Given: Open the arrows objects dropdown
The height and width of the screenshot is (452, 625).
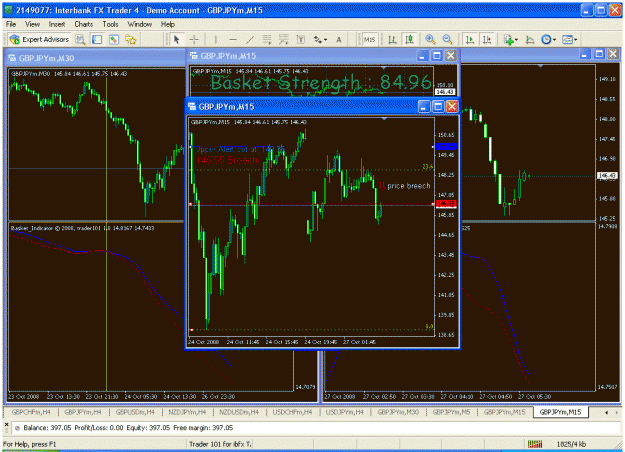Looking at the screenshot, I should (320, 39).
